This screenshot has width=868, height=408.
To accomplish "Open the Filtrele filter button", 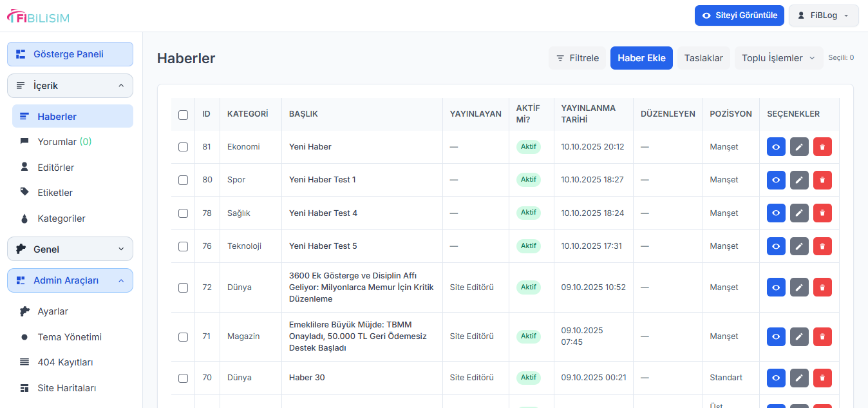I will tap(577, 58).
